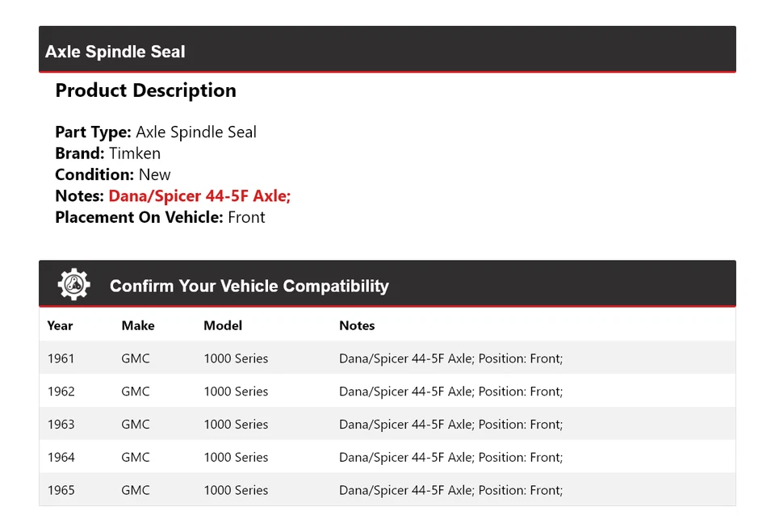Click the Axle Spindle Seal header

point(115,52)
